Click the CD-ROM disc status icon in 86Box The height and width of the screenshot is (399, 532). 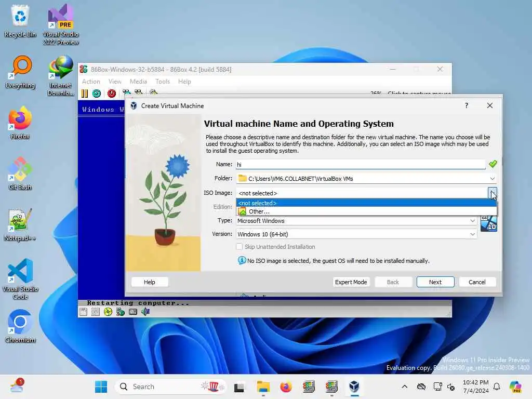108,312
